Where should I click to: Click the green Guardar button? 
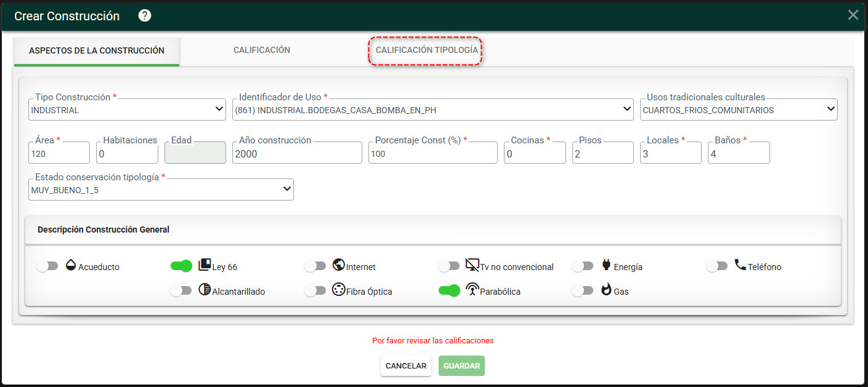click(x=462, y=365)
